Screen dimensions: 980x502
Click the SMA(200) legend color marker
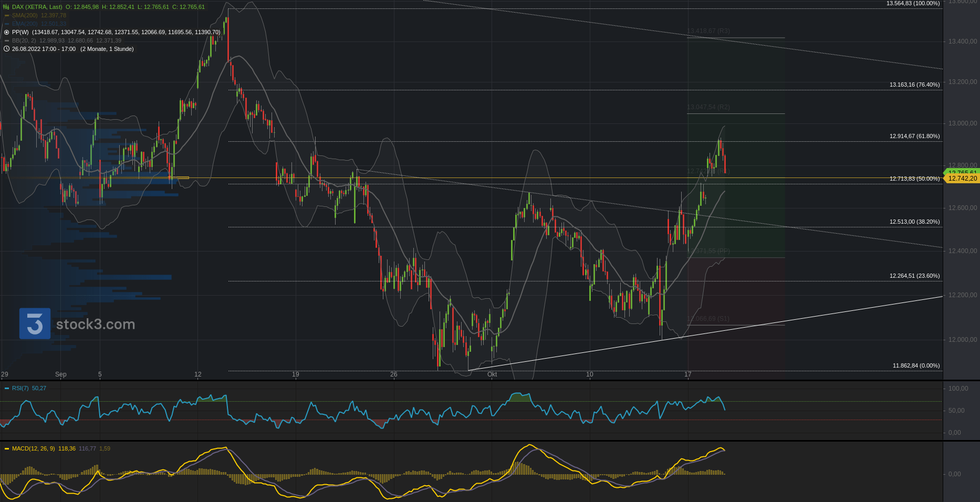coord(7,15)
